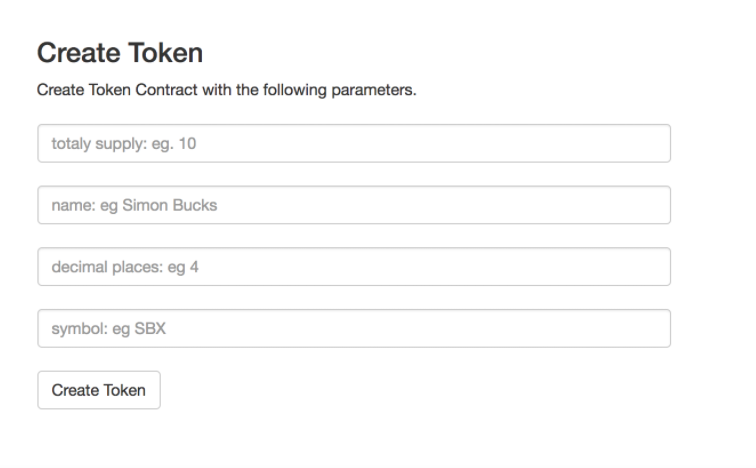Activate the token name text box
756x468 pixels.
click(x=354, y=205)
